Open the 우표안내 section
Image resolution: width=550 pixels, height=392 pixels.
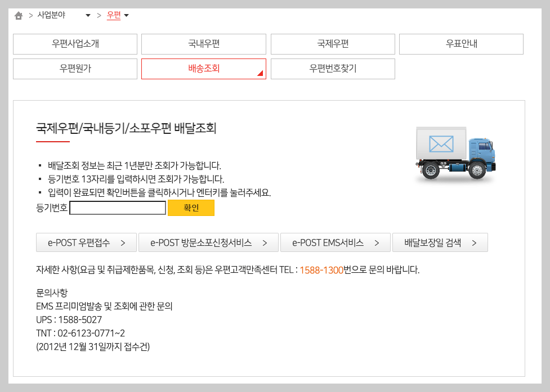[x=462, y=44]
